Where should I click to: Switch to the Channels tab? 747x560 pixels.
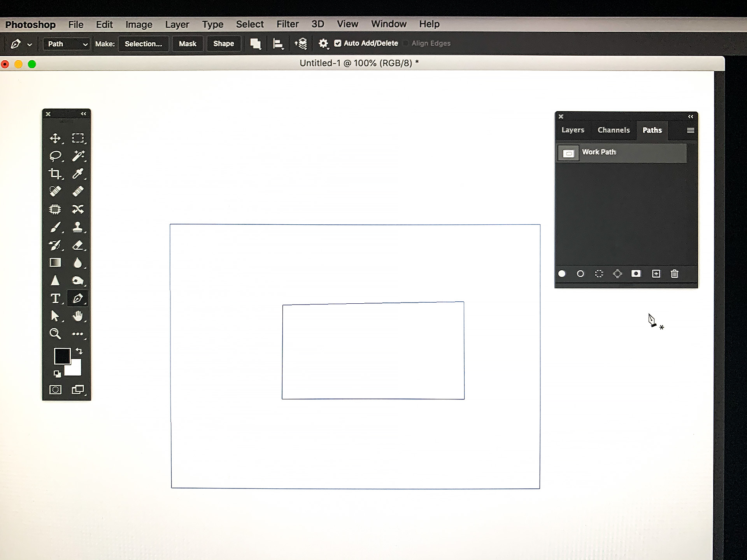(613, 130)
